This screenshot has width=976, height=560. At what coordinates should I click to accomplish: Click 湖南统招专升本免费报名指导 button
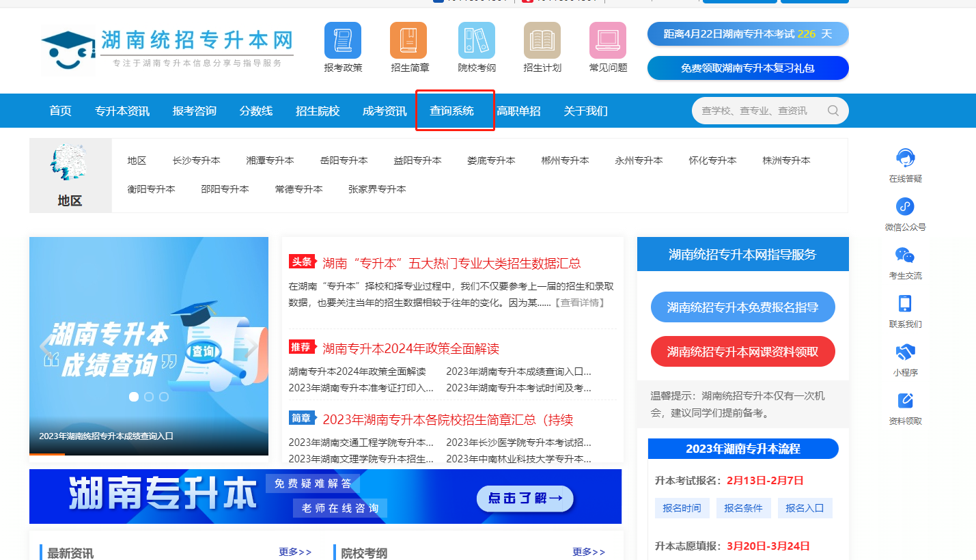coord(742,307)
